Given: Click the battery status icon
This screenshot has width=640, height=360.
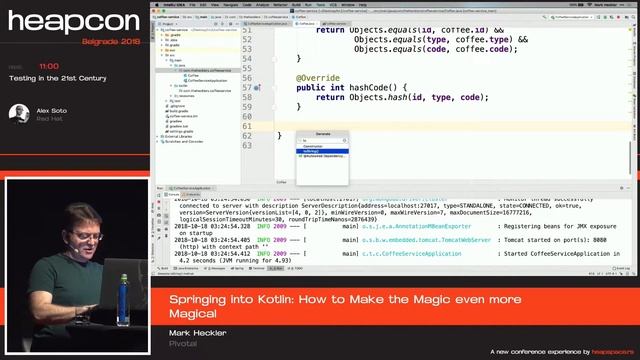Looking at the screenshot, I should [580, 5].
